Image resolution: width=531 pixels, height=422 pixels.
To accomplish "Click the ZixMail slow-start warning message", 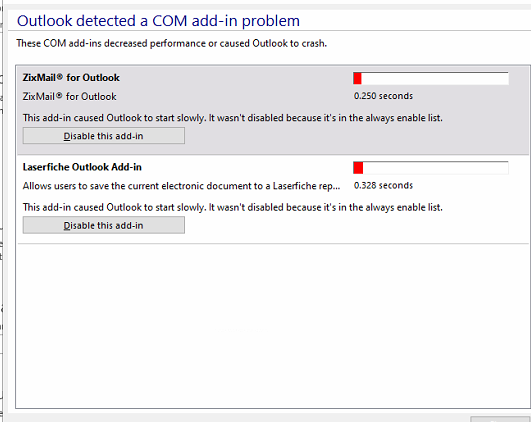I will pyautogui.click(x=233, y=118).
